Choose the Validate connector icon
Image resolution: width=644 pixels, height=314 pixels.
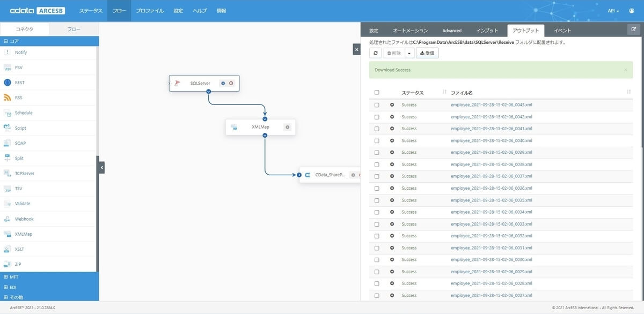click(x=8, y=204)
